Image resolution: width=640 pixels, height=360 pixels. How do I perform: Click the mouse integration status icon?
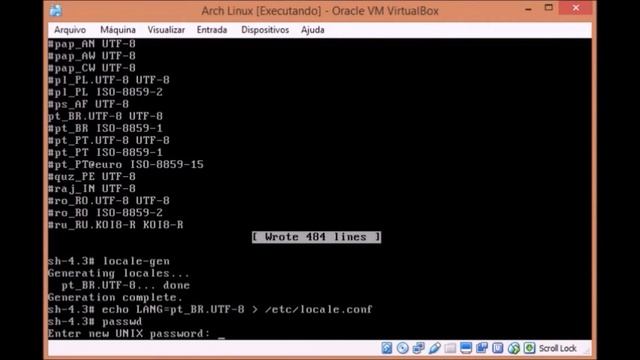pyautogui.click(x=513, y=348)
